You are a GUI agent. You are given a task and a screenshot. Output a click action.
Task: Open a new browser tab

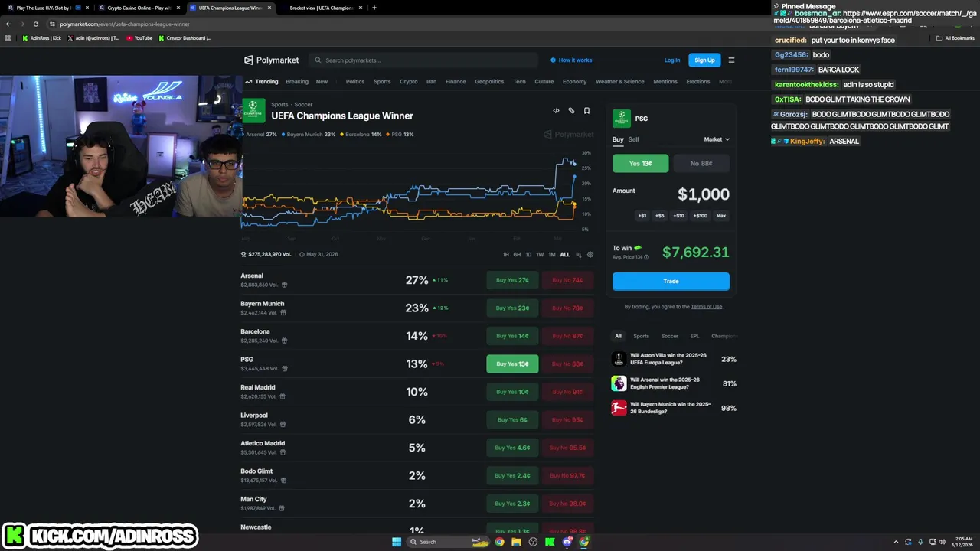[374, 8]
